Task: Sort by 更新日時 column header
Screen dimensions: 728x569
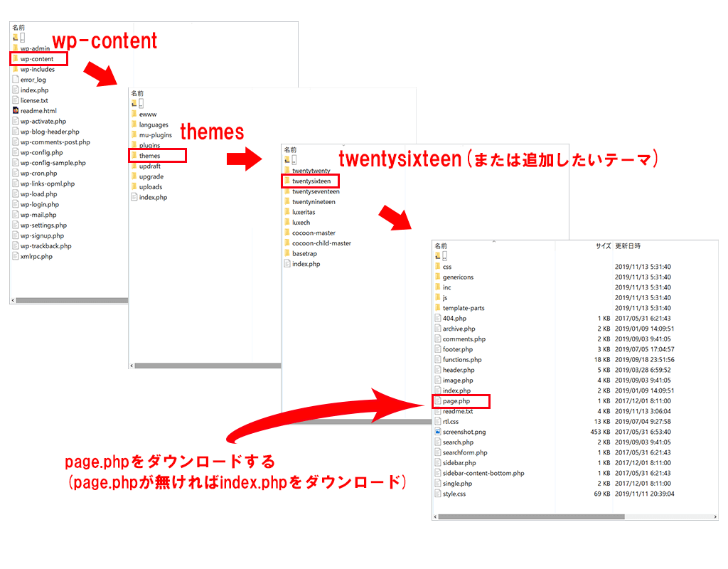Action: pyautogui.click(x=628, y=246)
